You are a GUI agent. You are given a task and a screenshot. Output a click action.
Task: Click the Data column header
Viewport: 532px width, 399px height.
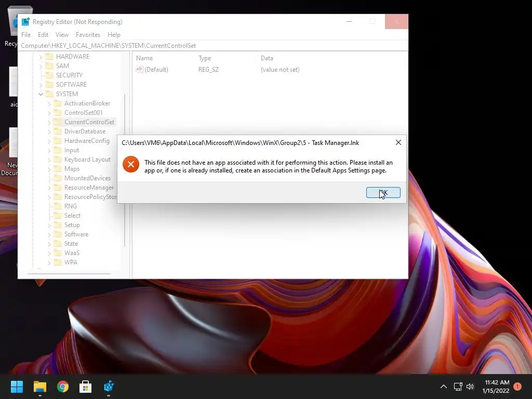pyautogui.click(x=267, y=58)
